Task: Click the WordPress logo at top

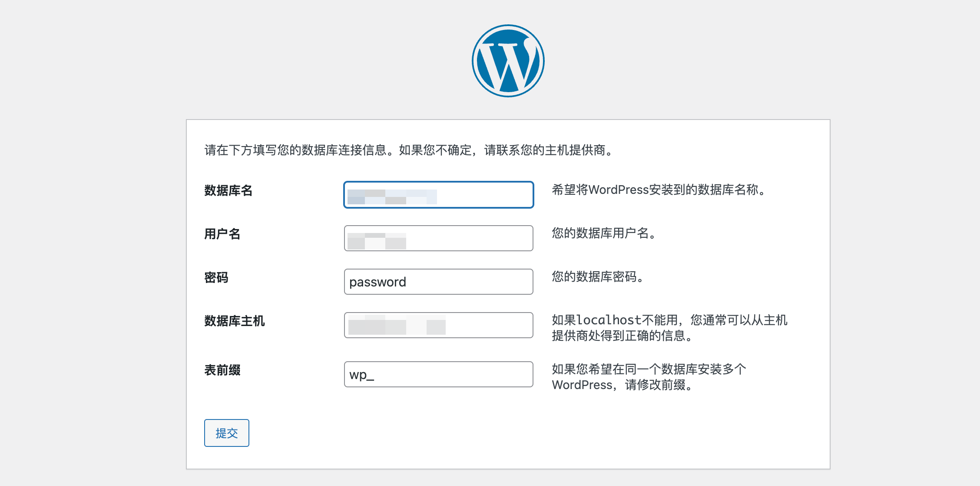Action: tap(508, 61)
